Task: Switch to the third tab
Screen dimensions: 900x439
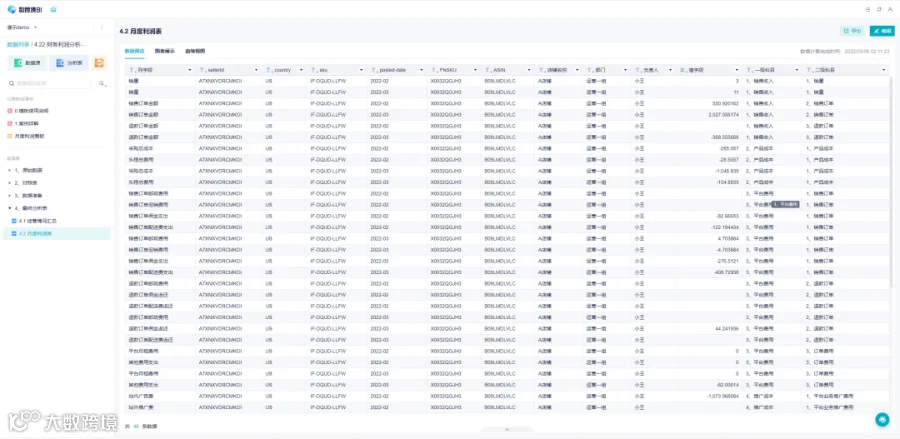Action: pos(195,50)
